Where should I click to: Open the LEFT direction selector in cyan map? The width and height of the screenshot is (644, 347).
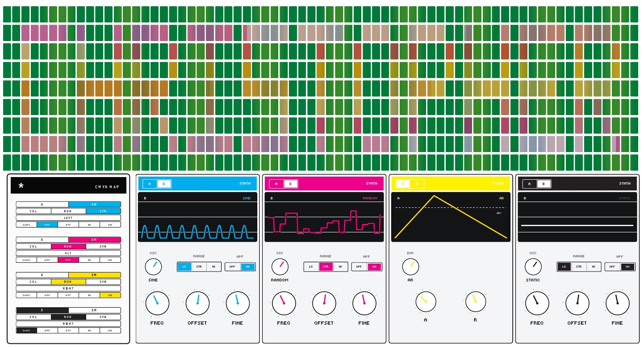pos(68,218)
